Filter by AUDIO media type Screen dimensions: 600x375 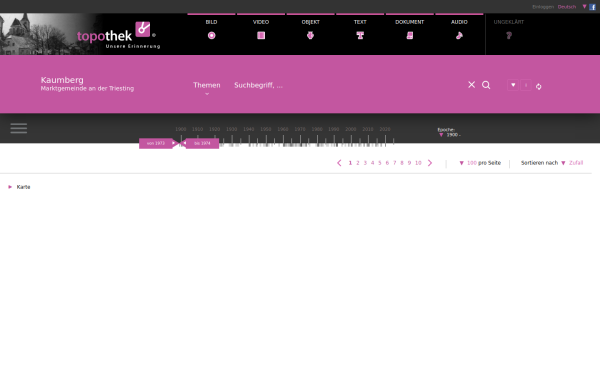[x=459, y=31]
